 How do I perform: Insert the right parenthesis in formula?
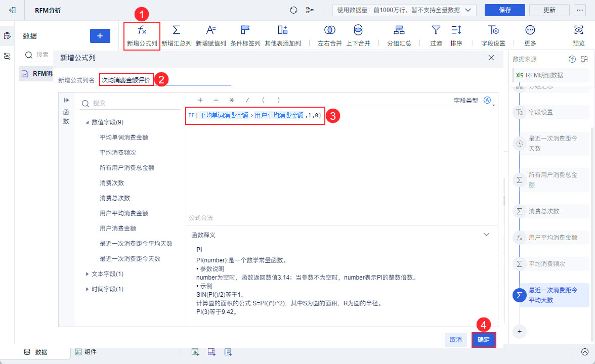point(278,100)
